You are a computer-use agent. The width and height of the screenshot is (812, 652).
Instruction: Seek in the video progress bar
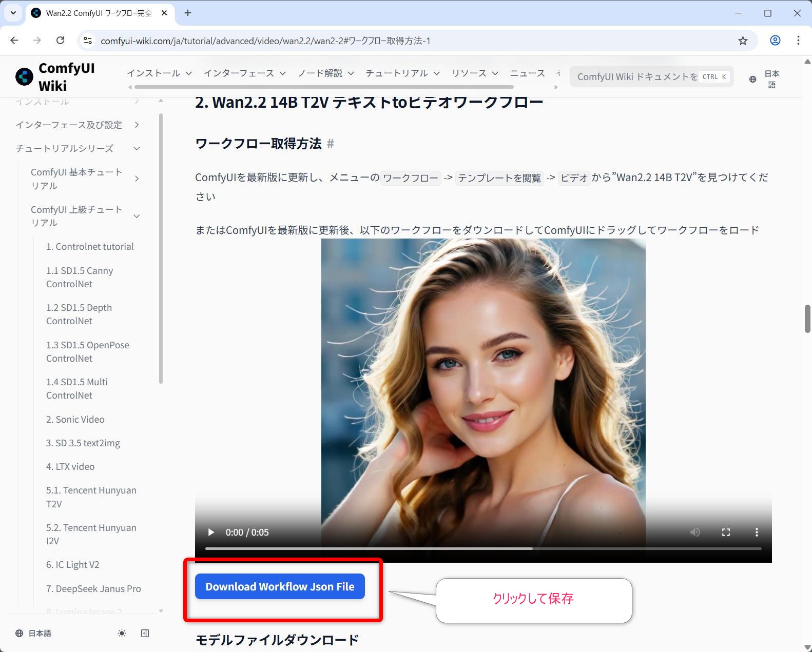pos(483,548)
